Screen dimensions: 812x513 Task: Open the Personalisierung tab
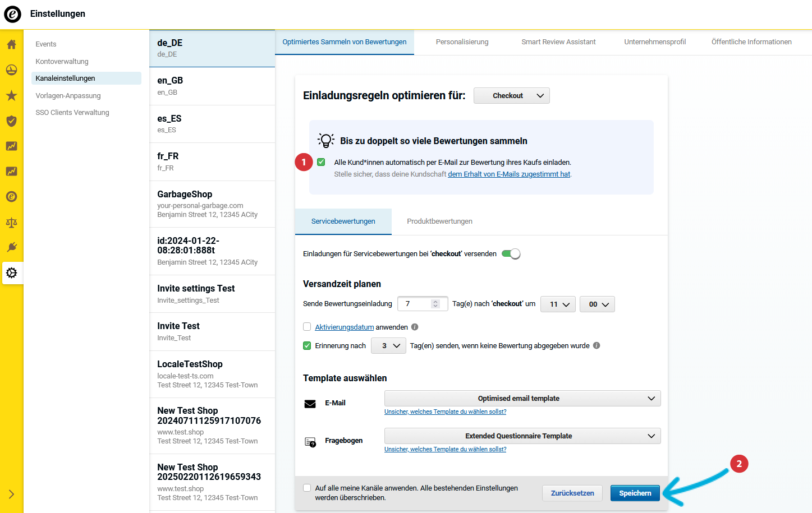(462, 41)
